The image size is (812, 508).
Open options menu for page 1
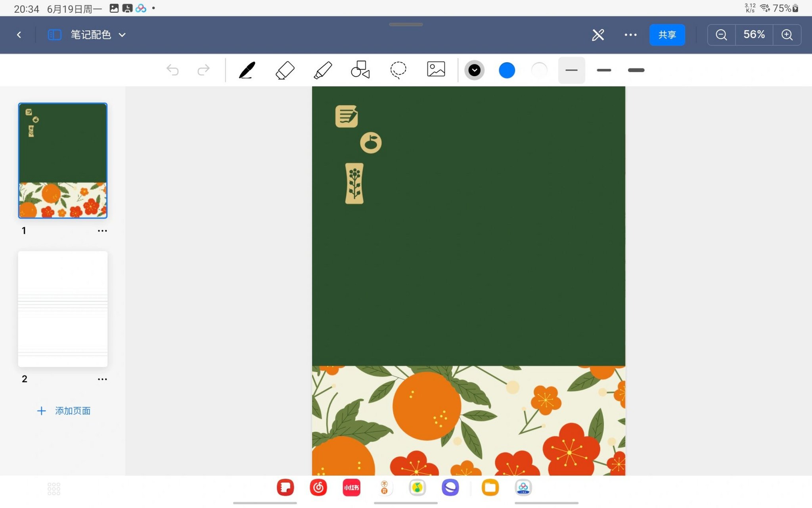(102, 231)
